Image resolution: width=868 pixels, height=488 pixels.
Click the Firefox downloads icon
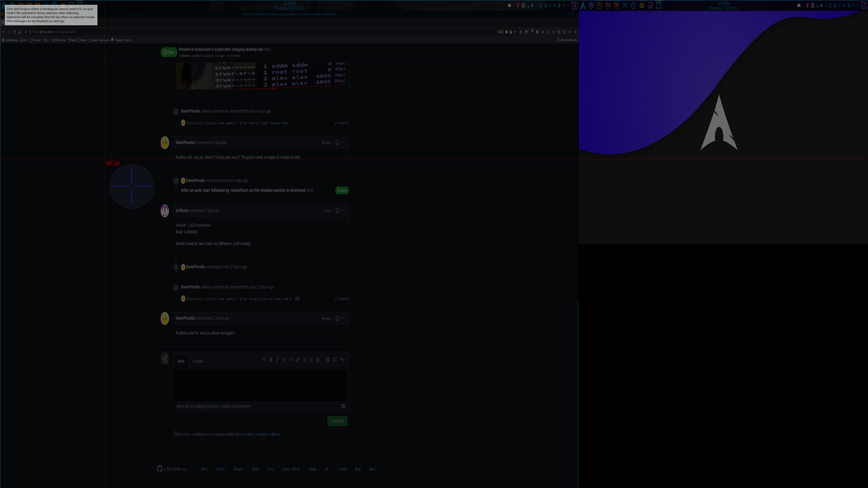click(521, 32)
